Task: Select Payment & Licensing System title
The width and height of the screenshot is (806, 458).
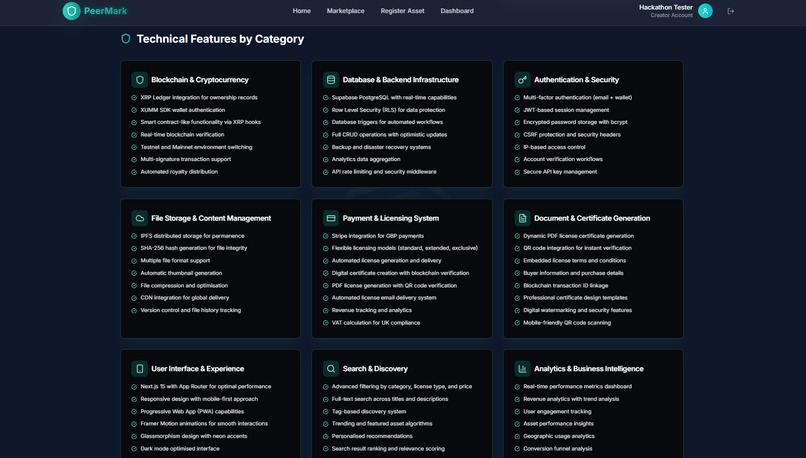Action: tap(391, 218)
